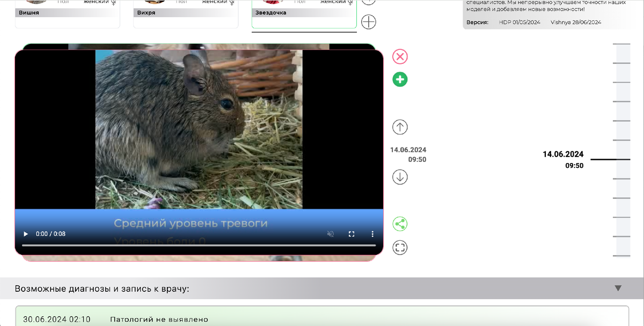Screen dimensions: 644x326
Task: Click the green plus add video icon
Action: pos(400,79)
